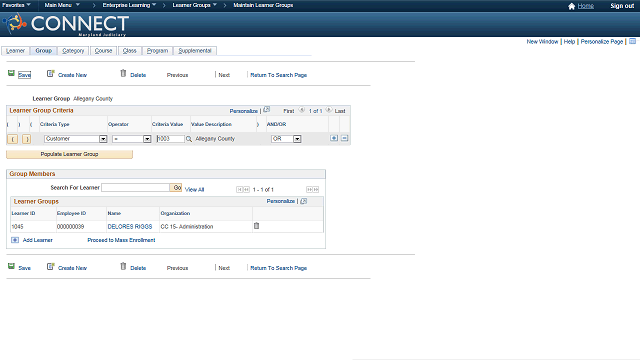Screen dimensions: 640x360
Task: Add a criteria row with plus icon
Action: click(x=334, y=138)
